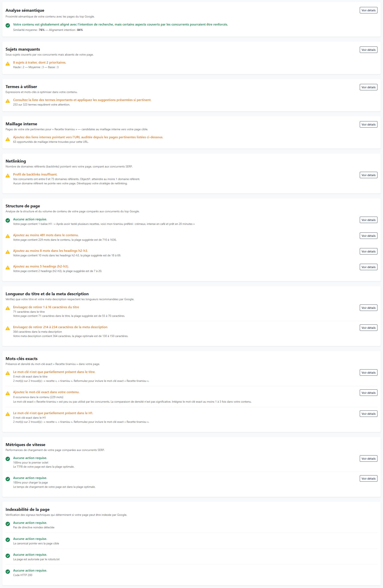Open Voir détails for Termes à utiliser
383x588 pixels.
point(368,87)
